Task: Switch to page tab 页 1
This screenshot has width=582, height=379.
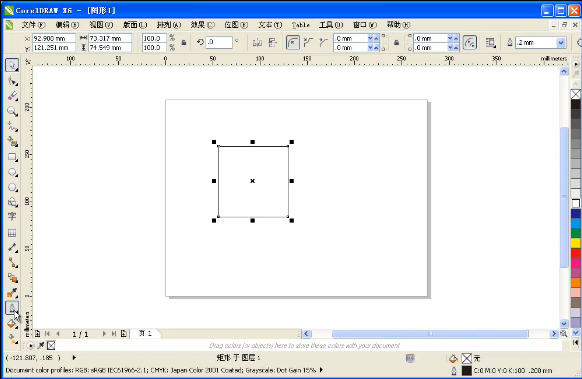Action: (145, 333)
